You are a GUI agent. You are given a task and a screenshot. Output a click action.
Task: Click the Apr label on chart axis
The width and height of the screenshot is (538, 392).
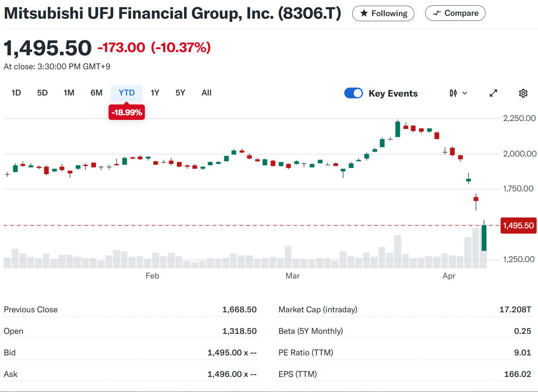(449, 276)
